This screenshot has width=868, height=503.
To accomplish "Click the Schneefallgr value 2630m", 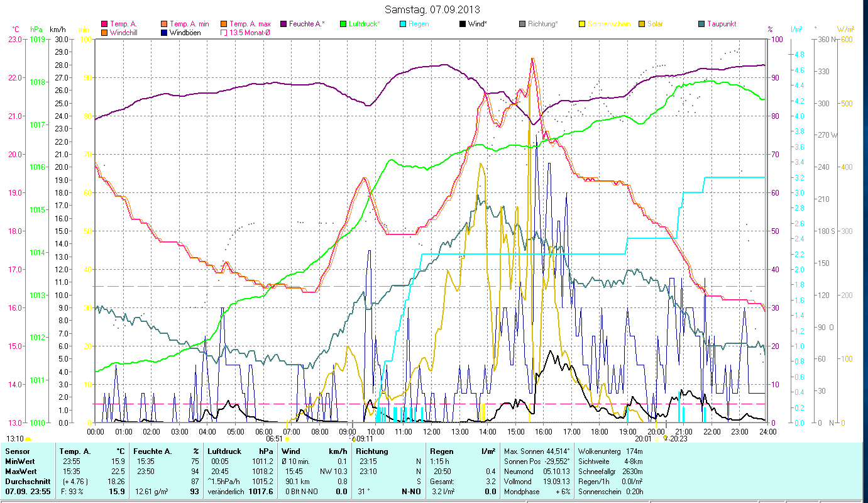I will coord(634,472).
